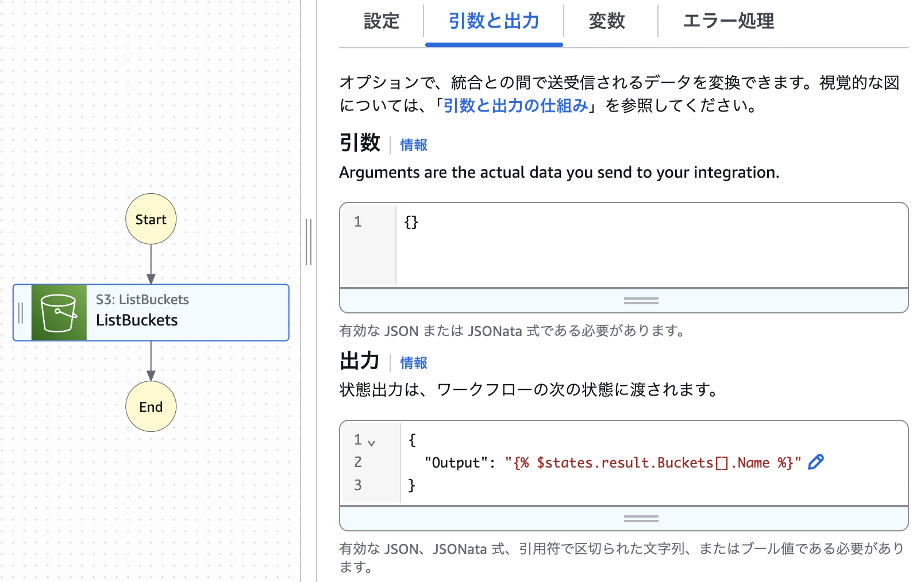Screen dimensions: 924x582
Task: Click the "S3: ListBuckets" label text
Action: tap(143, 300)
